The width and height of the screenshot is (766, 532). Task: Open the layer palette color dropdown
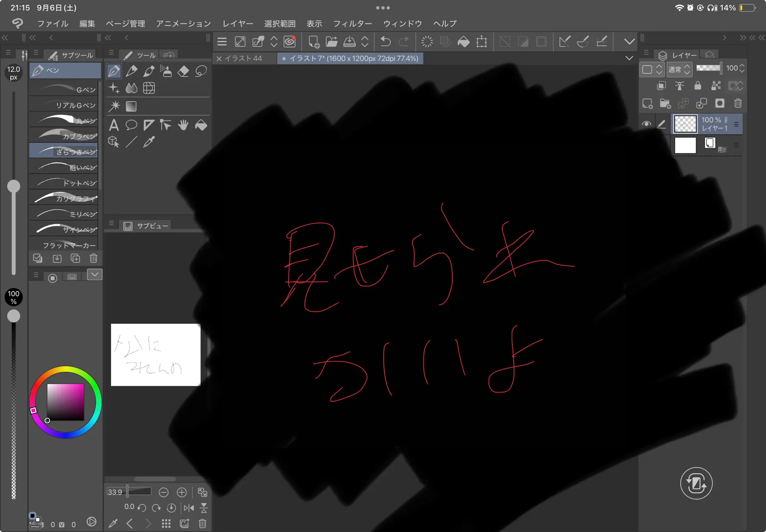pyautogui.click(x=652, y=69)
